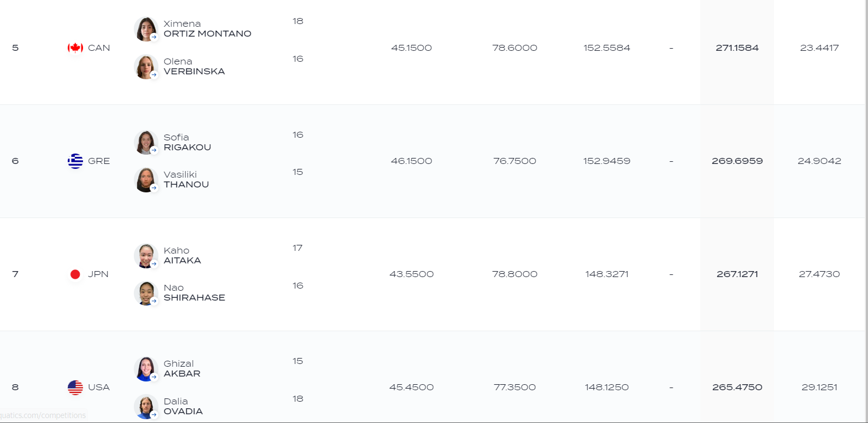Click Nao Shirahase's avatar arrow badge
This screenshot has height=423, width=868.
154,301
